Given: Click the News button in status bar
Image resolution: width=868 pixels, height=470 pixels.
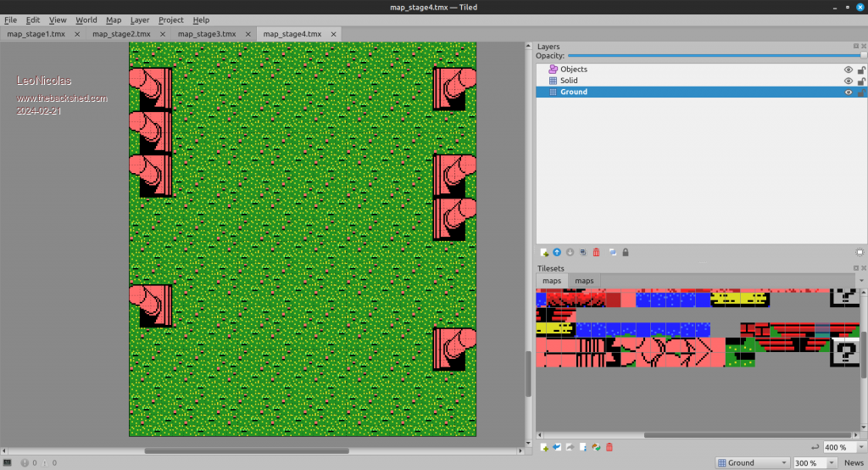Looking at the screenshot, I should pos(854,463).
